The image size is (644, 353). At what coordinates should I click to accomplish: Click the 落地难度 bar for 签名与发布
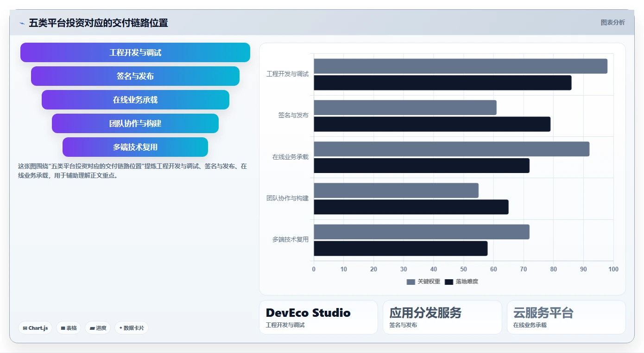(x=432, y=124)
